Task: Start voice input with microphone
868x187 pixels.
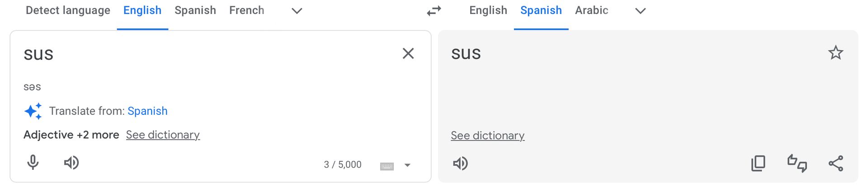Action: tap(33, 162)
